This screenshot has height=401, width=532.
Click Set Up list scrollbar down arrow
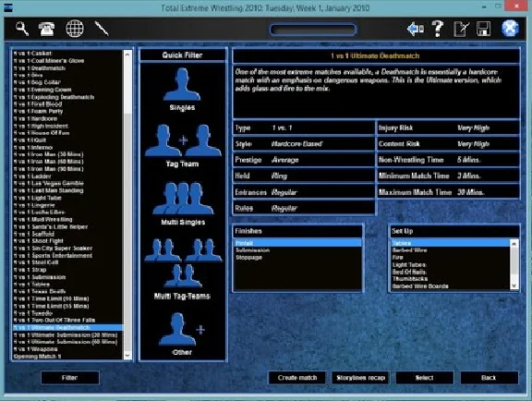point(514,286)
